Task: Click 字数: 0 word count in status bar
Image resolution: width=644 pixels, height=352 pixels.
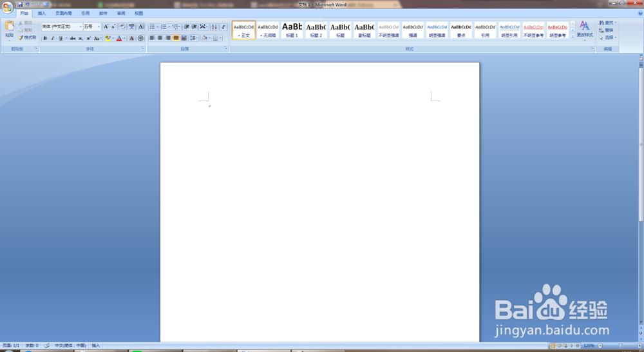Action: pyautogui.click(x=32, y=346)
